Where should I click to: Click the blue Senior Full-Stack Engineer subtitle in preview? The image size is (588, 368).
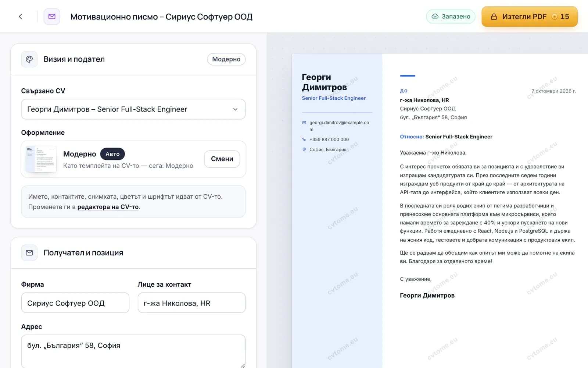point(334,98)
